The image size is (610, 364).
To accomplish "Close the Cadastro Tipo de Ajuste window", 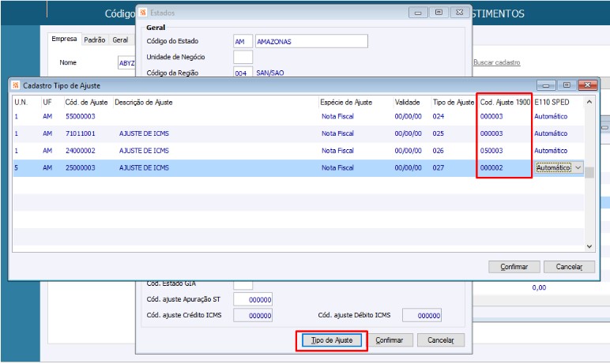I will 587,85.
